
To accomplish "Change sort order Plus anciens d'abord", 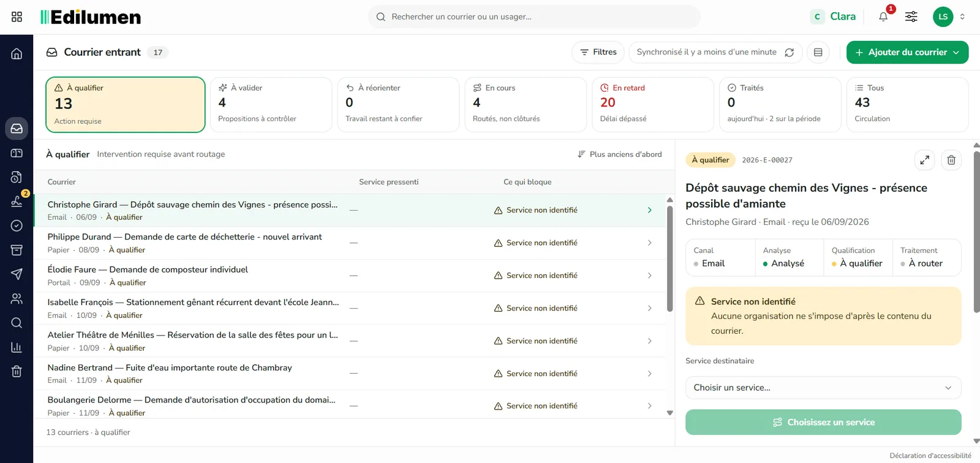I will (620, 154).
